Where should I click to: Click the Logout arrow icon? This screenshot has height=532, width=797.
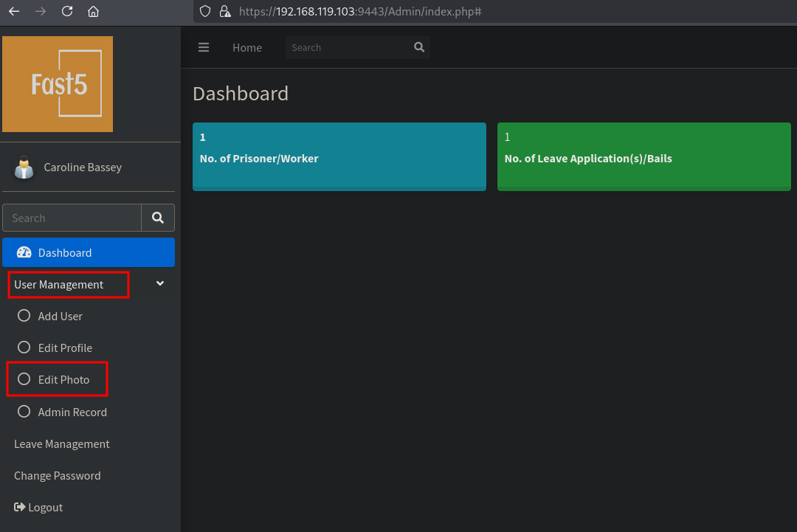[x=20, y=508]
